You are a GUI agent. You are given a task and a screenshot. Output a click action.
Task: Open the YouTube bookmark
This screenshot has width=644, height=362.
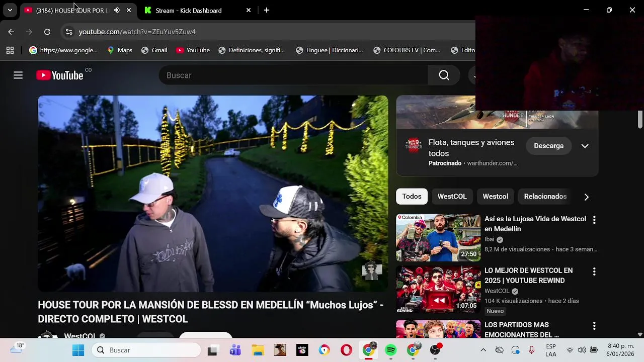(193, 50)
